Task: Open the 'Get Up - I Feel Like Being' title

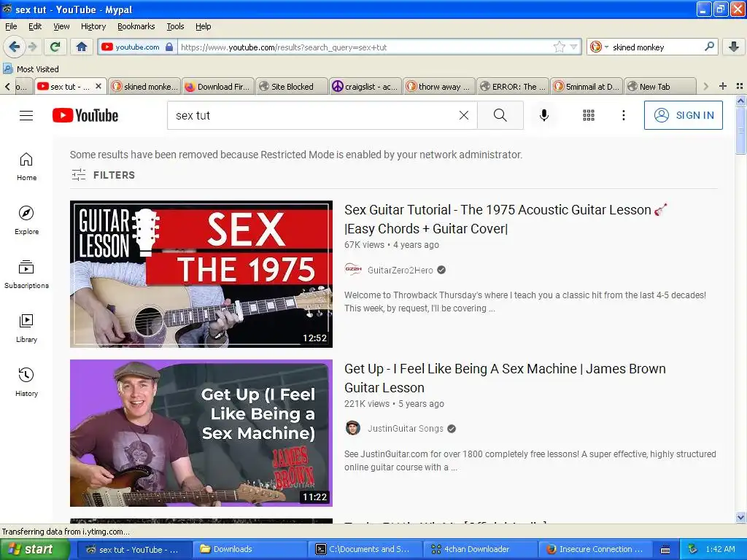Action: click(505, 378)
